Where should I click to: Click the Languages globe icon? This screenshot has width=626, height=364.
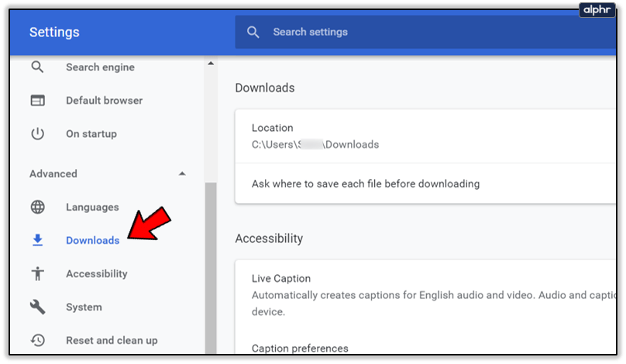[x=37, y=207]
